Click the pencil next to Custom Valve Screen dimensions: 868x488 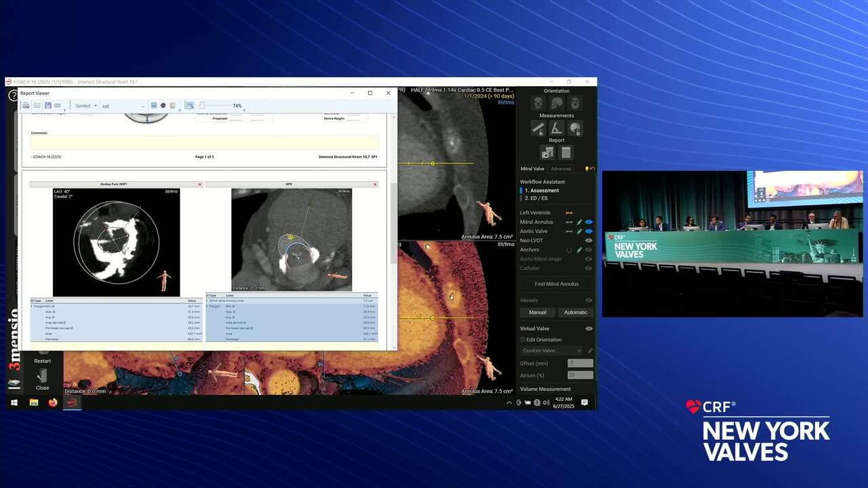pos(590,350)
